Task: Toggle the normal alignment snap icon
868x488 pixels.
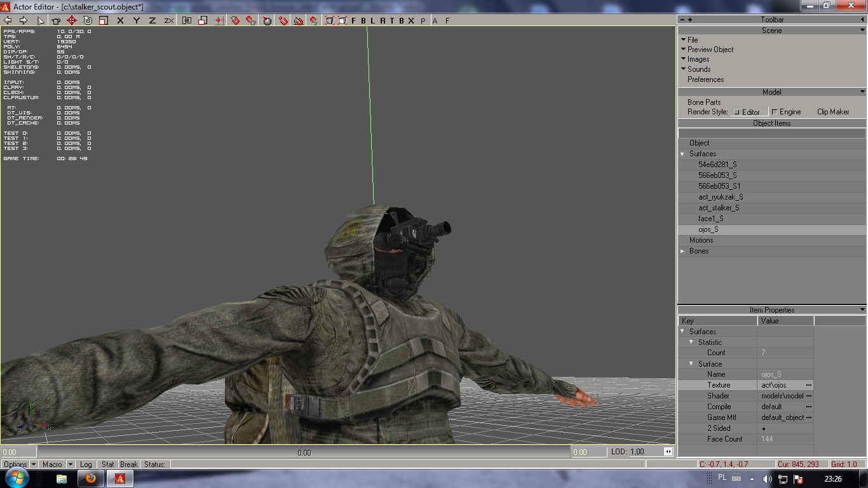Action: [x=267, y=20]
